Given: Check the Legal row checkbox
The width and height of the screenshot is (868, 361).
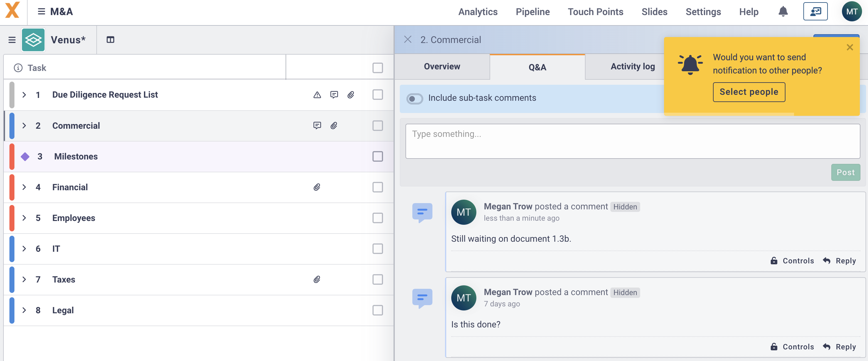Looking at the screenshot, I should coord(378,310).
